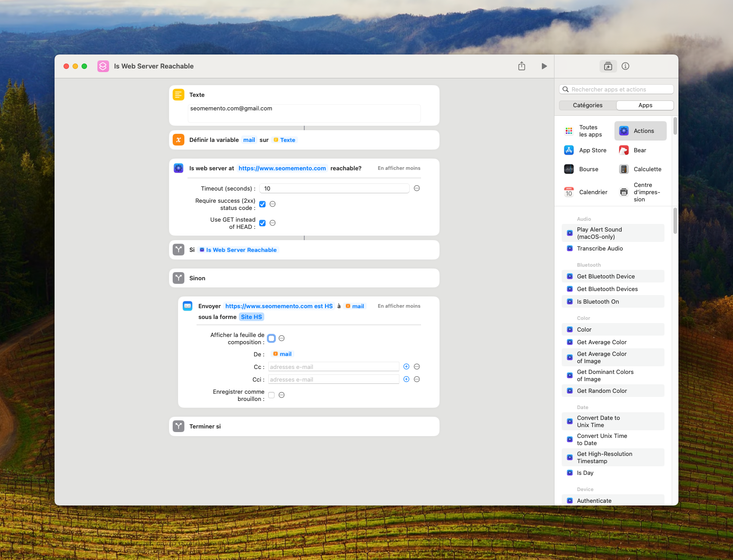733x560 pixels.
Task: Switch to the Apps tab
Action: pyautogui.click(x=645, y=105)
